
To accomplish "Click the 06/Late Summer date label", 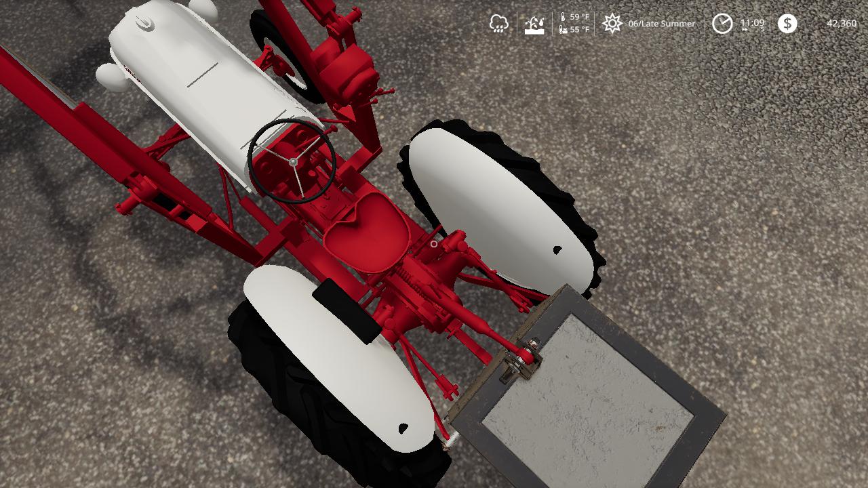I will click(x=661, y=24).
